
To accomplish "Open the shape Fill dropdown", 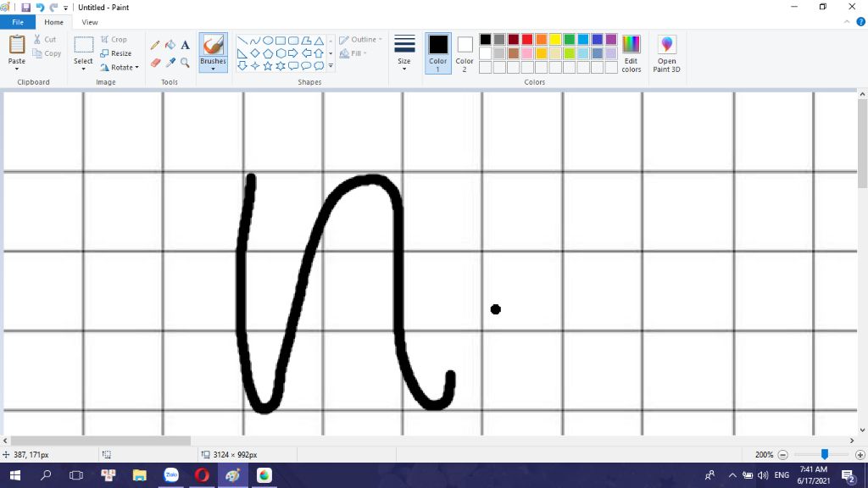I will [x=353, y=53].
